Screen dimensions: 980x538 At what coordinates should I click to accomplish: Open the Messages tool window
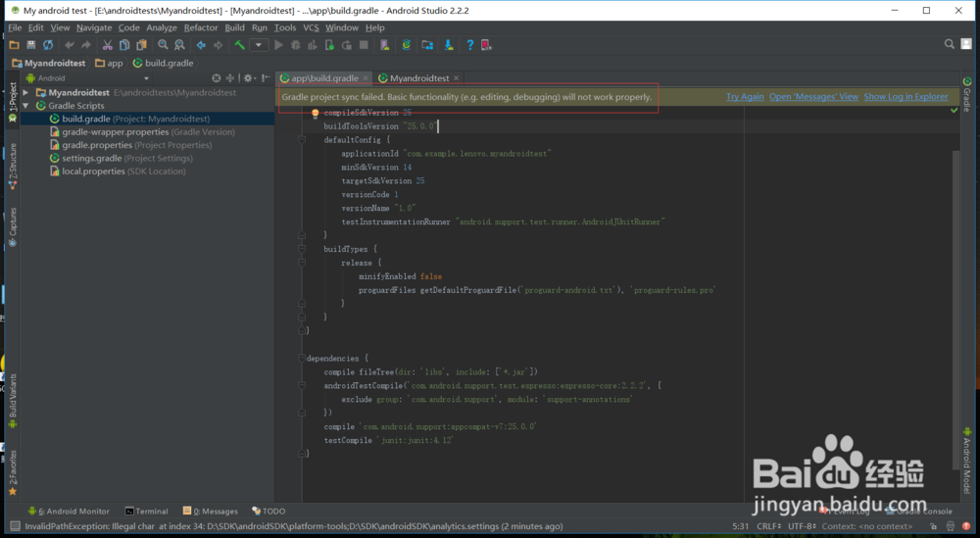pyautogui.click(x=210, y=512)
